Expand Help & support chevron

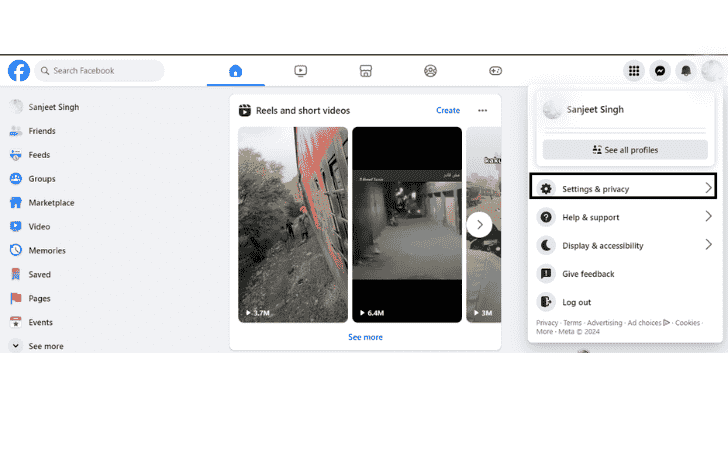point(708,216)
